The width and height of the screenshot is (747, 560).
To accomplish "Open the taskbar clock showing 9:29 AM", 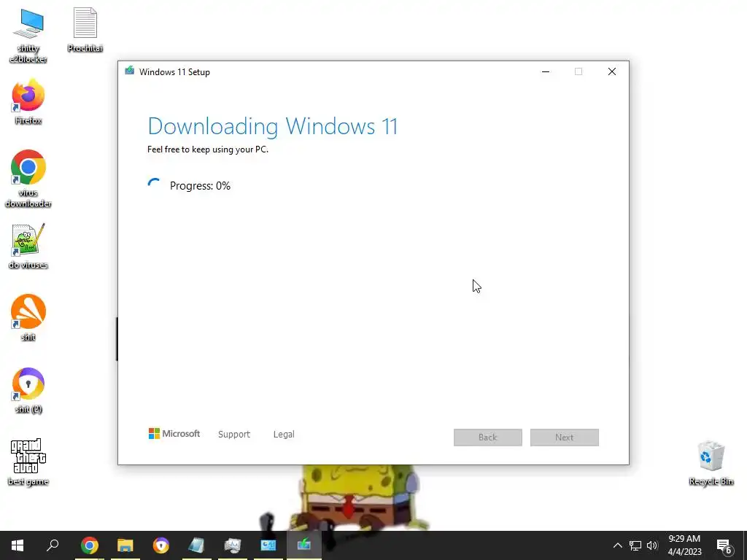I will pos(684,545).
